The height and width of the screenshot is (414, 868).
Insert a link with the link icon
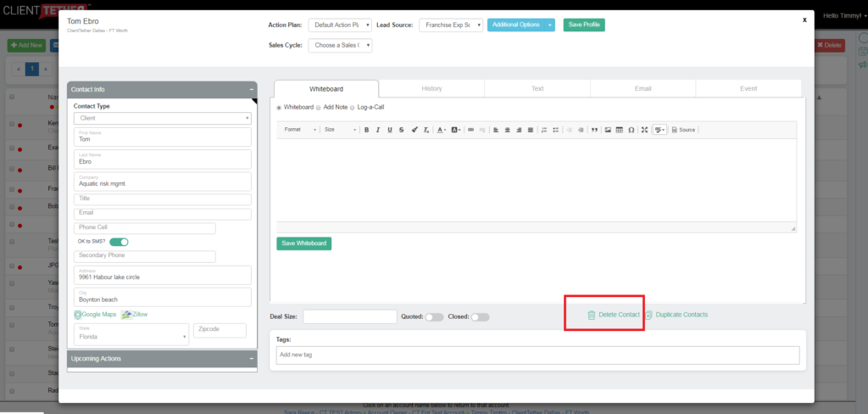[x=471, y=130]
